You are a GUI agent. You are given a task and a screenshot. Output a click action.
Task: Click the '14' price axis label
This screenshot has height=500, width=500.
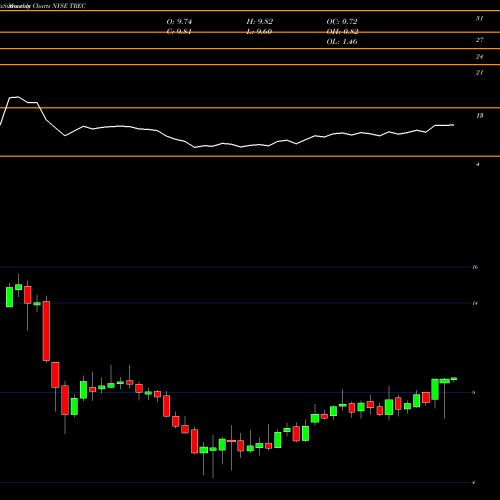[475, 303]
